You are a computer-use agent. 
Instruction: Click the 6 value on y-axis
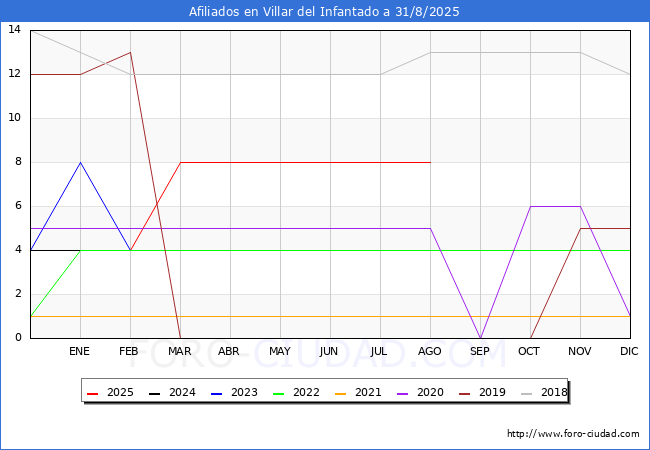[18, 206]
